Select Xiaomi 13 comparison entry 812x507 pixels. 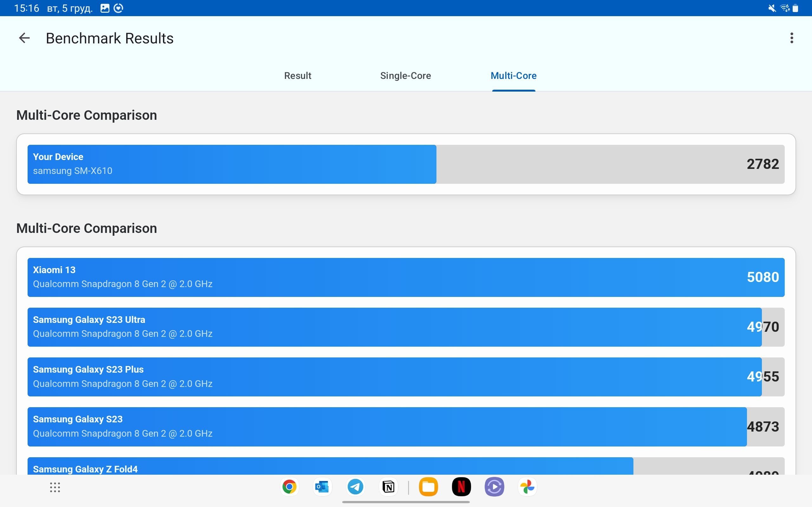click(x=406, y=277)
